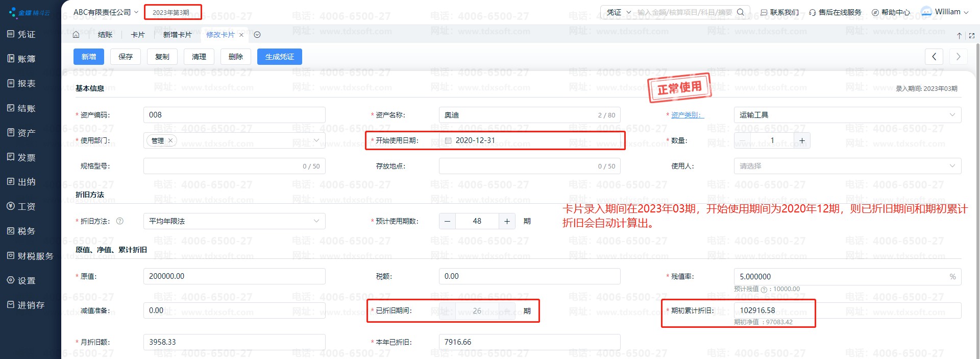Switch to the 结账 tab
Image resolution: width=980 pixels, height=359 pixels.
pos(105,35)
